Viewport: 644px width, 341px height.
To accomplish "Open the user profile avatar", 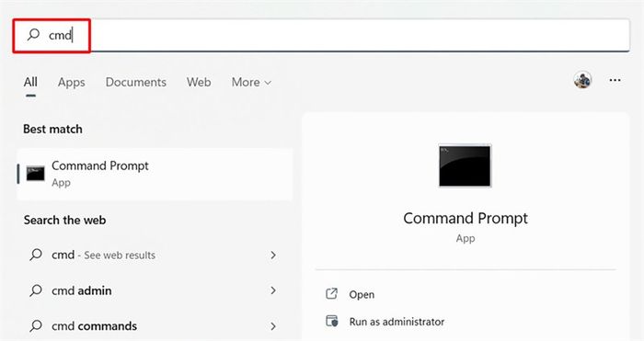I will coord(582,80).
